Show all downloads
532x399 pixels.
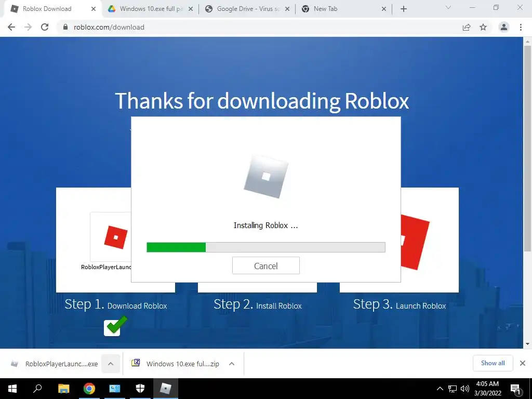coord(493,363)
